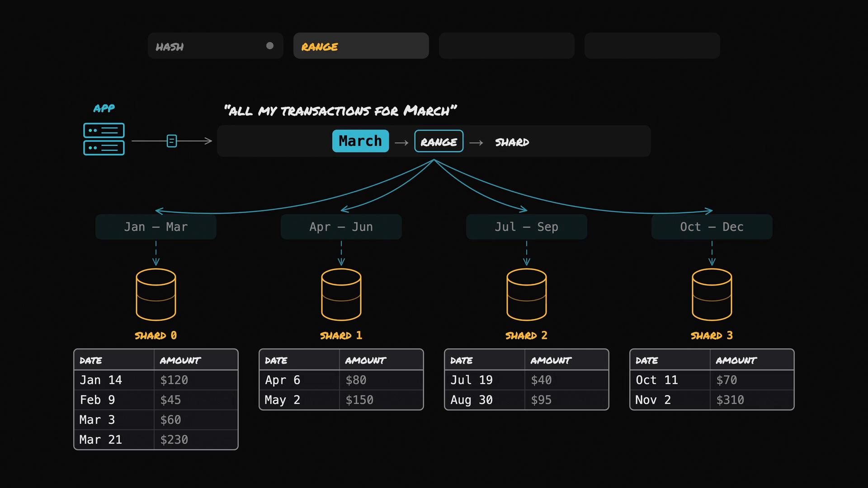Click the $310 amount cell
The height and width of the screenshot is (488, 868).
[x=752, y=400]
